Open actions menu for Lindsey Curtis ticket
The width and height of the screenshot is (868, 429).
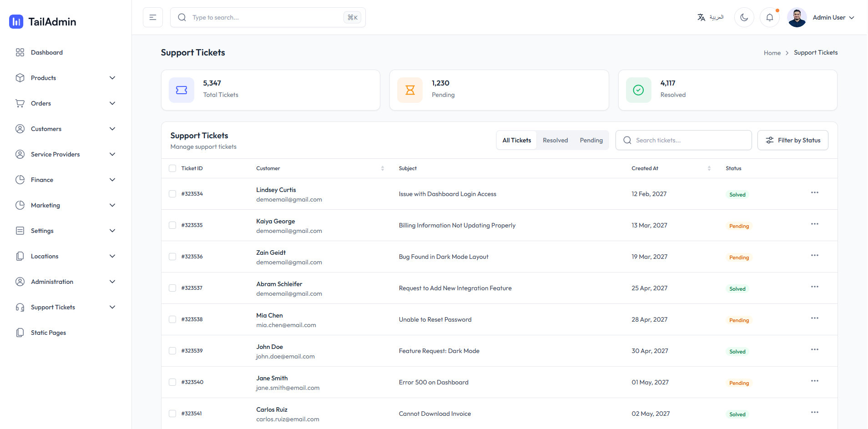[x=814, y=193]
